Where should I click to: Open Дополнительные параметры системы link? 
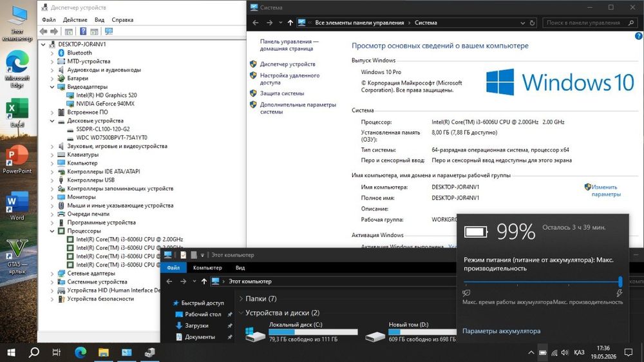[x=298, y=108]
